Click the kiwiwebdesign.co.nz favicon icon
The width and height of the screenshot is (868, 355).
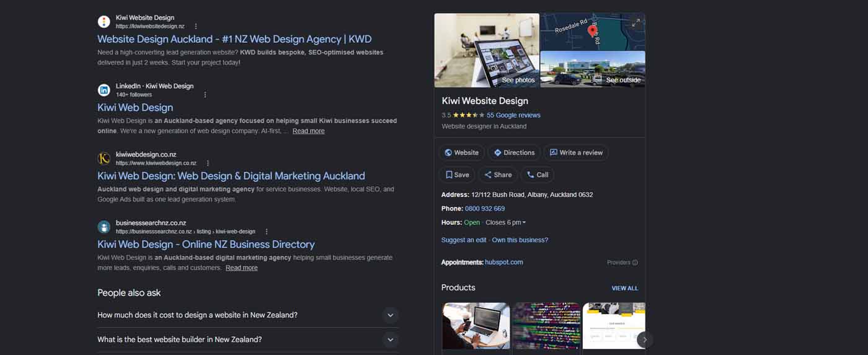coord(104,158)
